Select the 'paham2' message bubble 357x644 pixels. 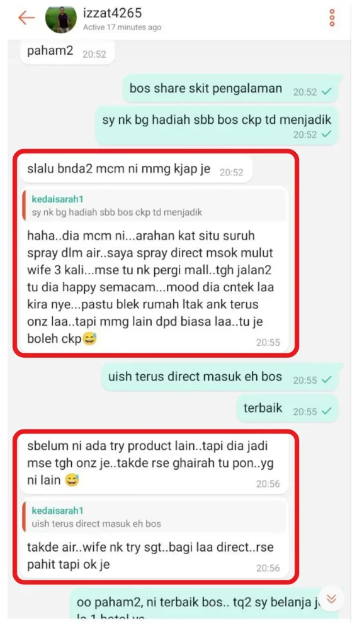point(67,52)
